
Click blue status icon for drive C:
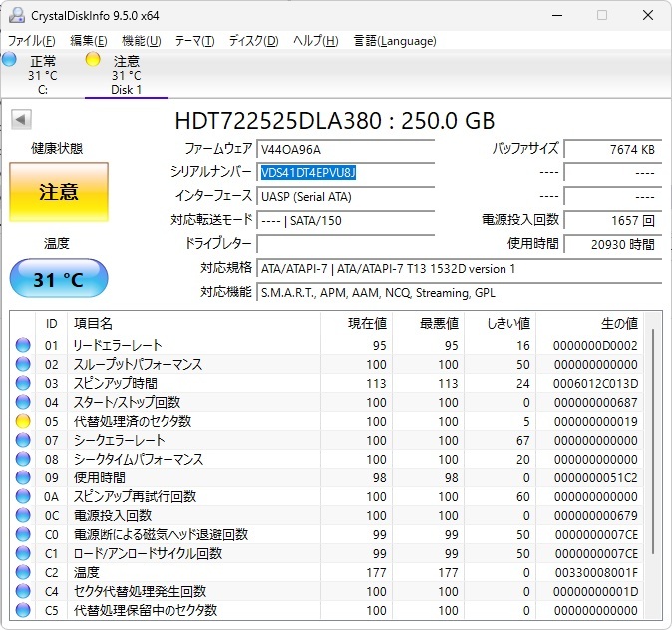click(x=9, y=59)
